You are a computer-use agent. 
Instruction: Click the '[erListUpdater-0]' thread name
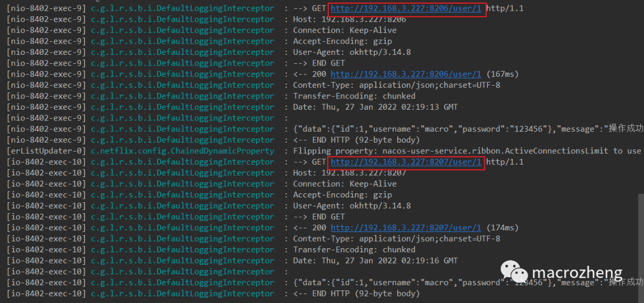[x=46, y=151]
